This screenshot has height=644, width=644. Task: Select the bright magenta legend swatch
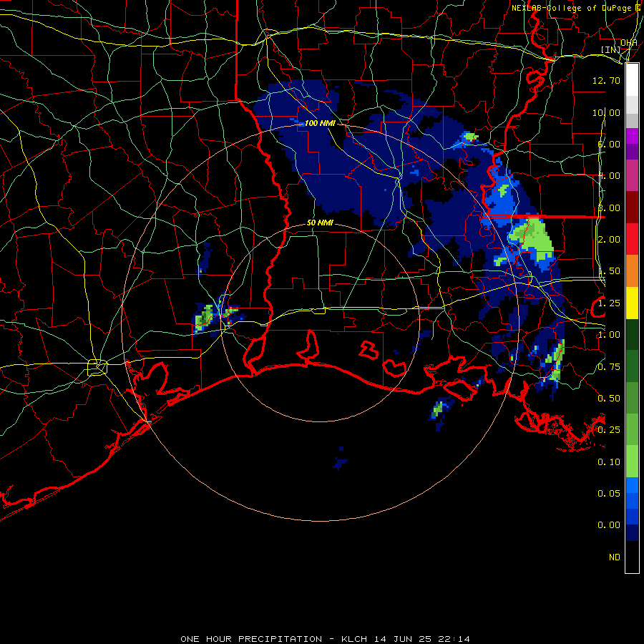pyautogui.click(x=632, y=136)
